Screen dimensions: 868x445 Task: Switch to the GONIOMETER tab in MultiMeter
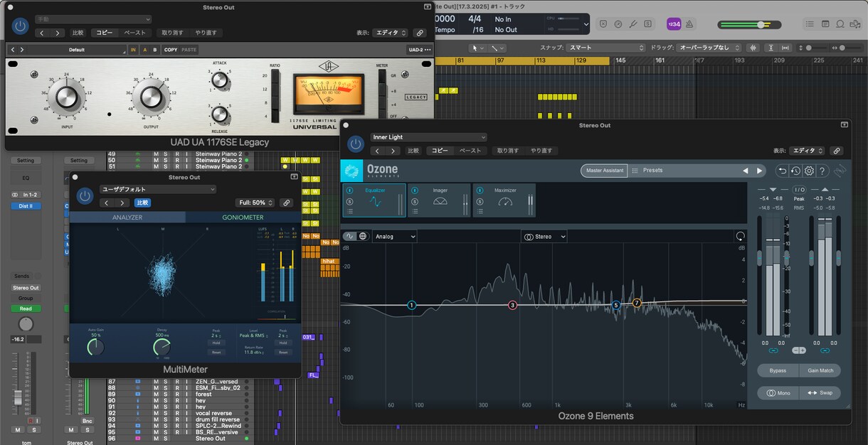(243, 218)
